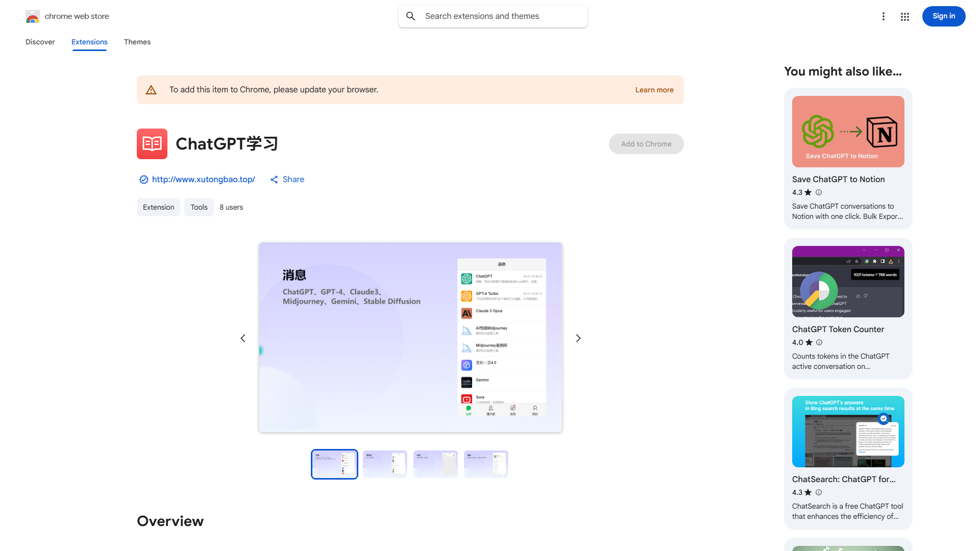Go back in carousel using the left arrow
The width and height of the screenshot is (980, 551).
pos(242,338)
